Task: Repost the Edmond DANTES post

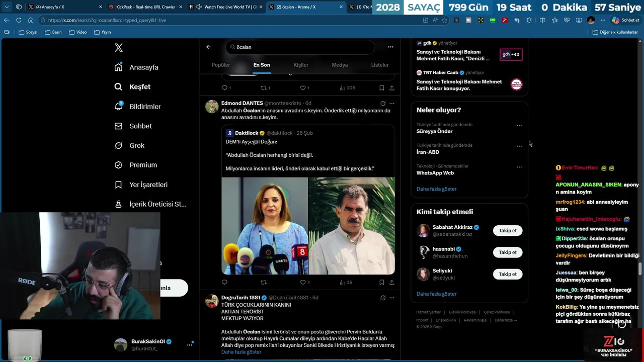Action: point(264,283)
